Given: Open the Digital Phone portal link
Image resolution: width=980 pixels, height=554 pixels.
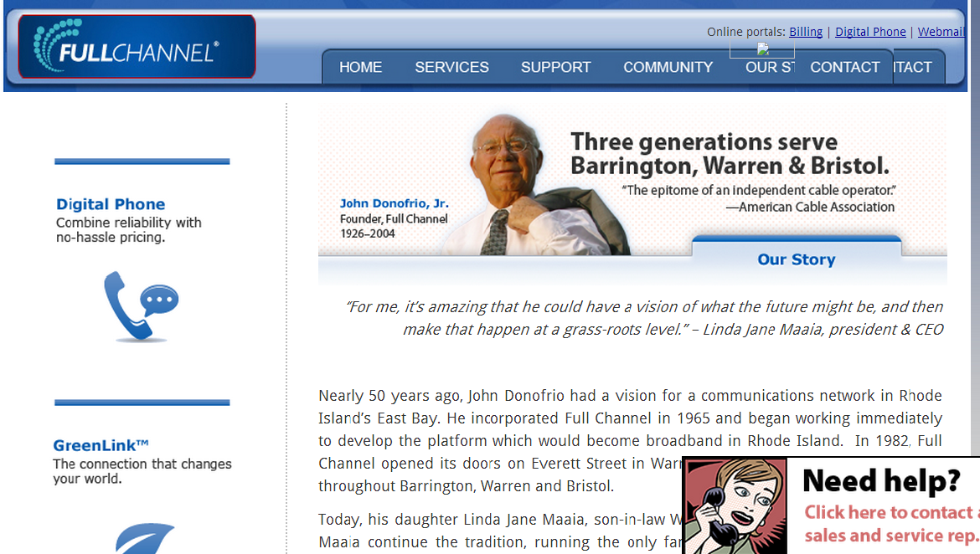Looking at the screenshot, I should (870, 32).
